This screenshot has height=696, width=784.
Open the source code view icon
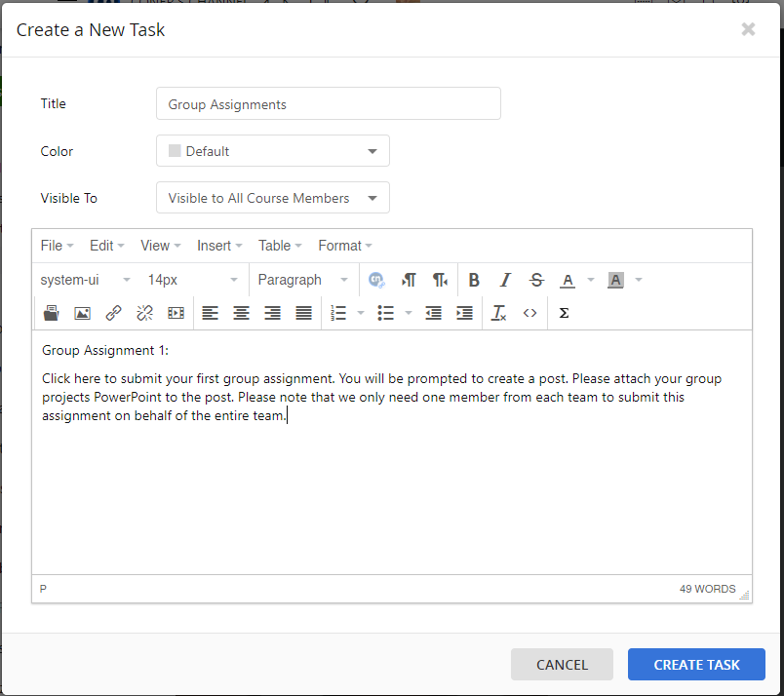point(530,313)
